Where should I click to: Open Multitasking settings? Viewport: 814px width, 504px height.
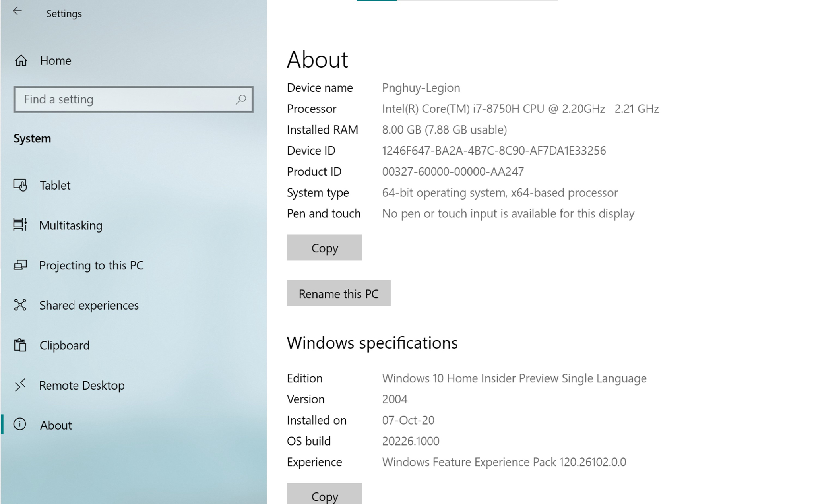coord(71,225)
